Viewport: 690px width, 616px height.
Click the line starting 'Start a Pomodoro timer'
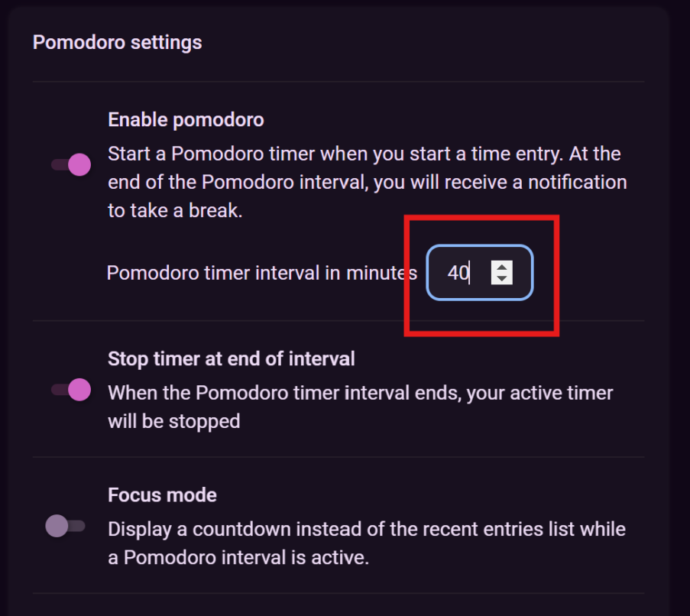pos(364,154)
